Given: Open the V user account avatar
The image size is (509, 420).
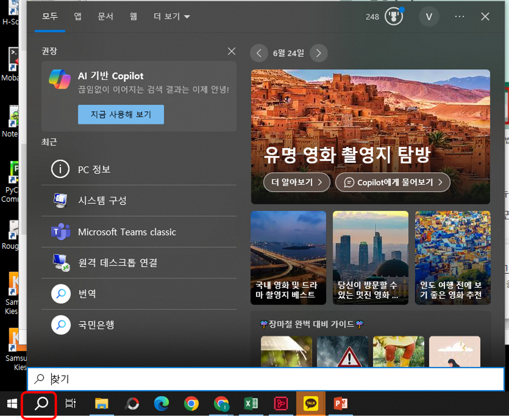Looking at the screenshot, I should point(429,17).
